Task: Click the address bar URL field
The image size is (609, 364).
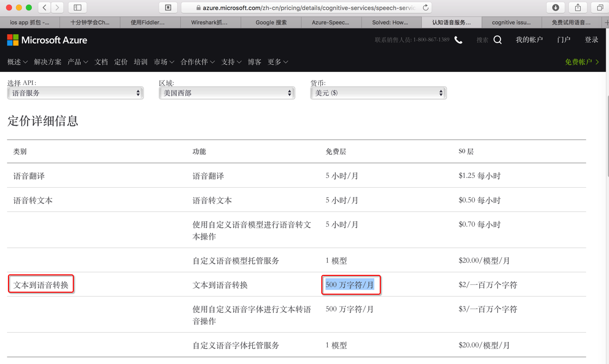Action: click(307, 7)
